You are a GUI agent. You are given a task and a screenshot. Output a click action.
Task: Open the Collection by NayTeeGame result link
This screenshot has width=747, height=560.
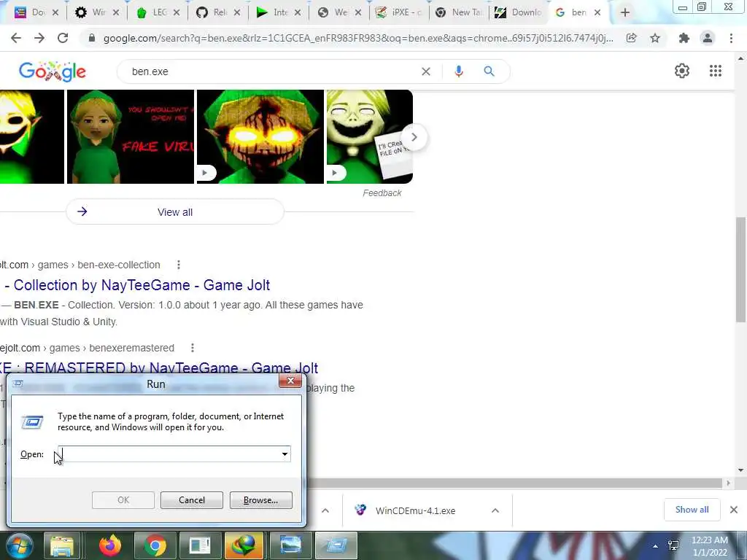(137, 285)
